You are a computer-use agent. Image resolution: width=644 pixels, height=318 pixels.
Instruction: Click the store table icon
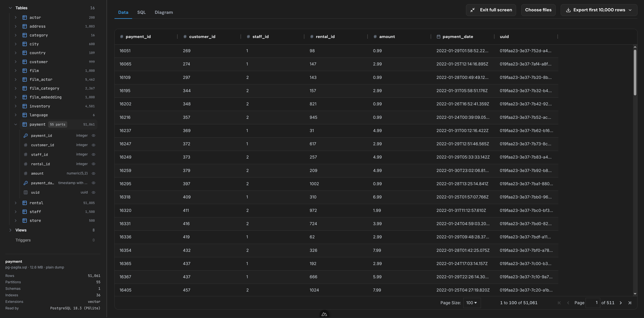point(25,221)
